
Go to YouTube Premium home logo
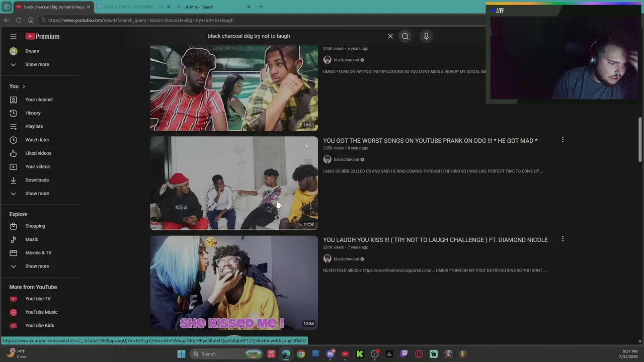(x=42, y=36)
